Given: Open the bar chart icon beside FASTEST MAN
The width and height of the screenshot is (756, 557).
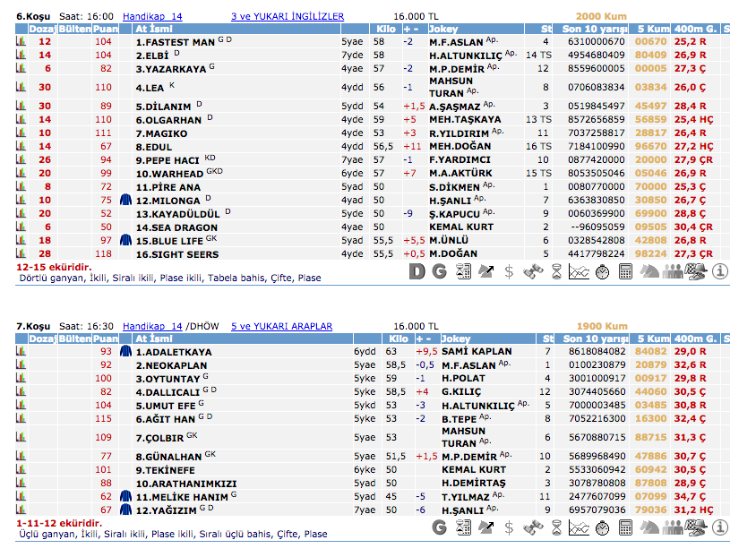Looking at the screenshot, I should (x=21, y=42).
